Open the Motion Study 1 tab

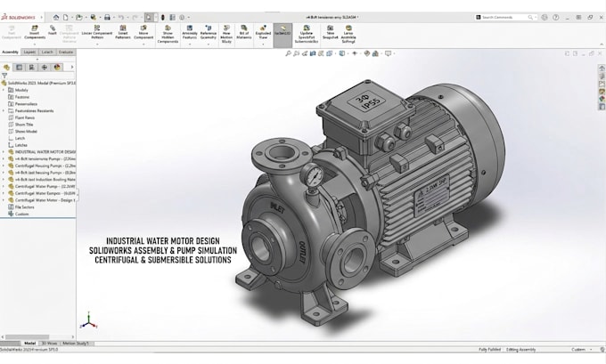coord(76,344)
